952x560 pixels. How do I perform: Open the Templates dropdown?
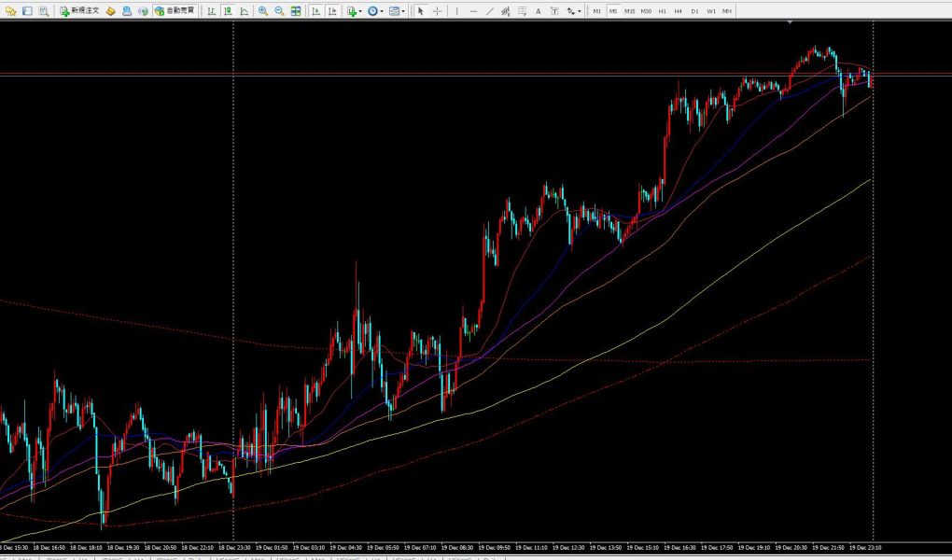[x=397, y=11]
